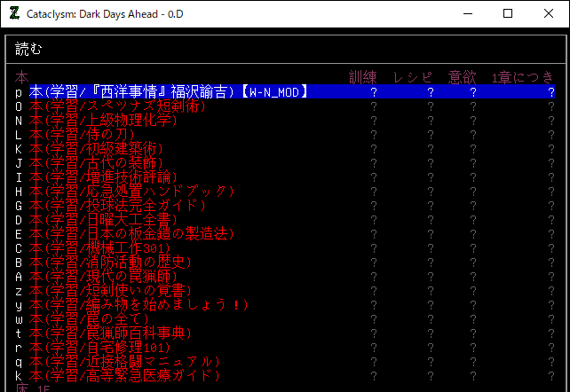Click the Cataclysm app icon in title bar
Image resolution: width=570 pixels, height=392 pixels.
pos(14,13)
